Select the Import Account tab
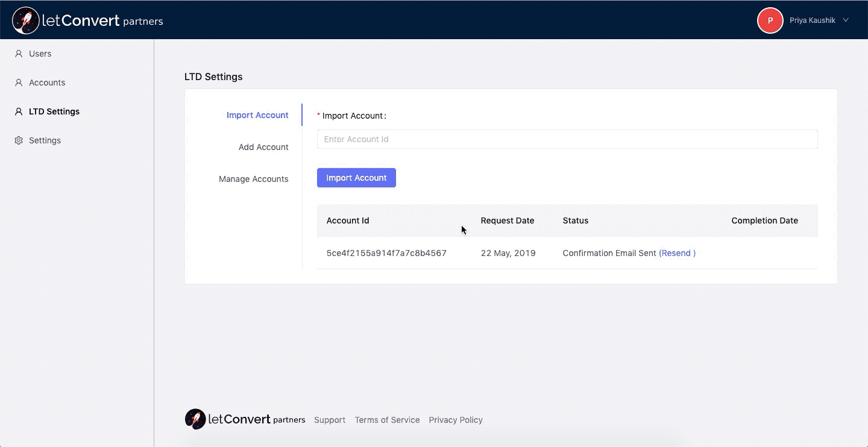 pos(257,115)
